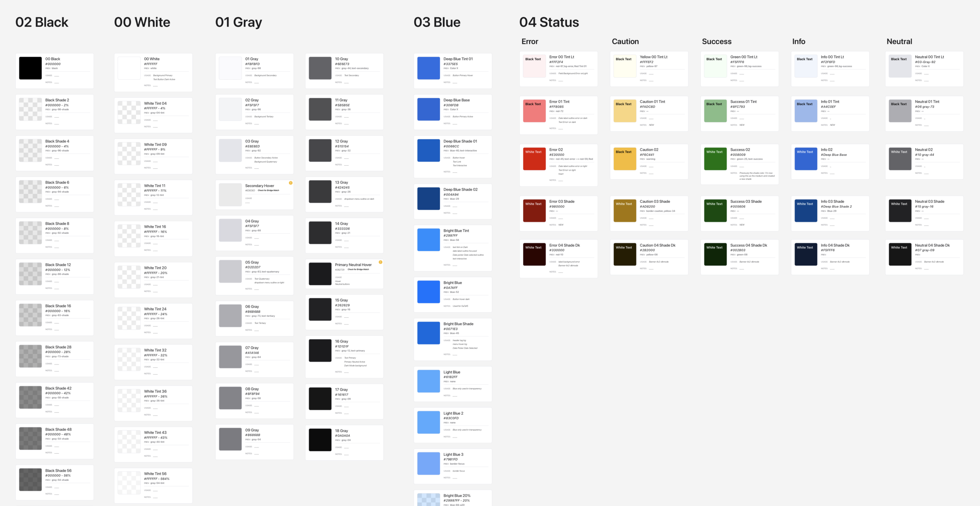The height and width of the screenshot is (506, 980).
Task: Select the Caution 01 Tint yellow swatch
Action: pos(624,110)
